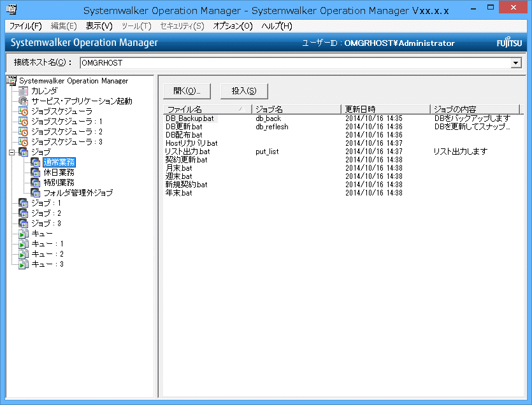The width and height of the screenshot is (532, 405).
Task: Click the ジョブスケジューラ clock icon
Action: (x=24, y=111)
